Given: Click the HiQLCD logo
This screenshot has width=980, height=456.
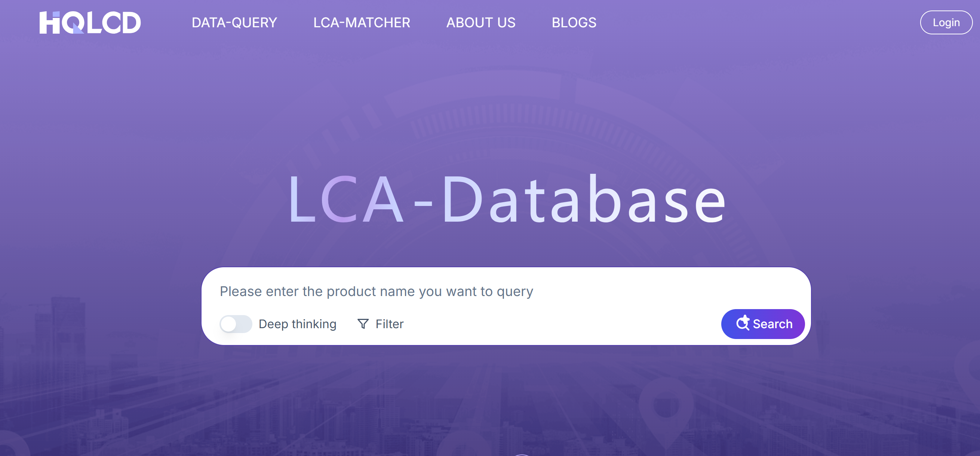Looking at the screenshot, I should click(90, 22).
